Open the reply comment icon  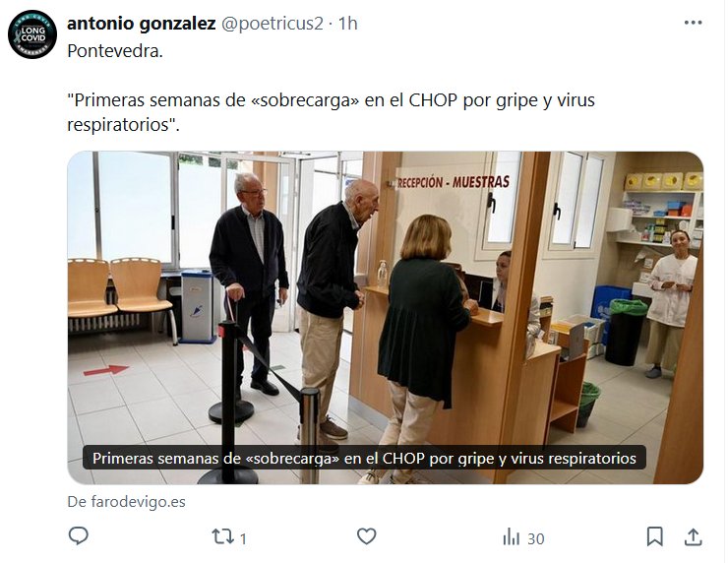coord(79,536)
